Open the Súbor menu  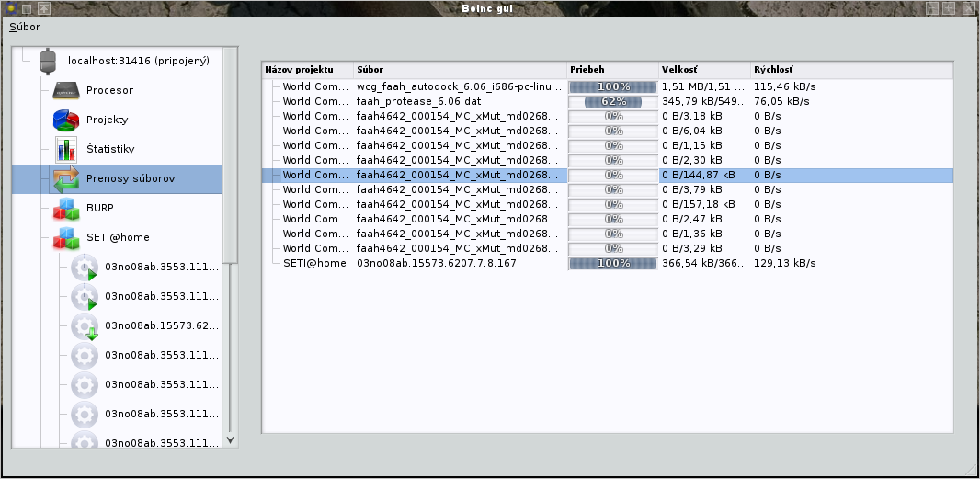pyautogui.click(x=25, y=27)
